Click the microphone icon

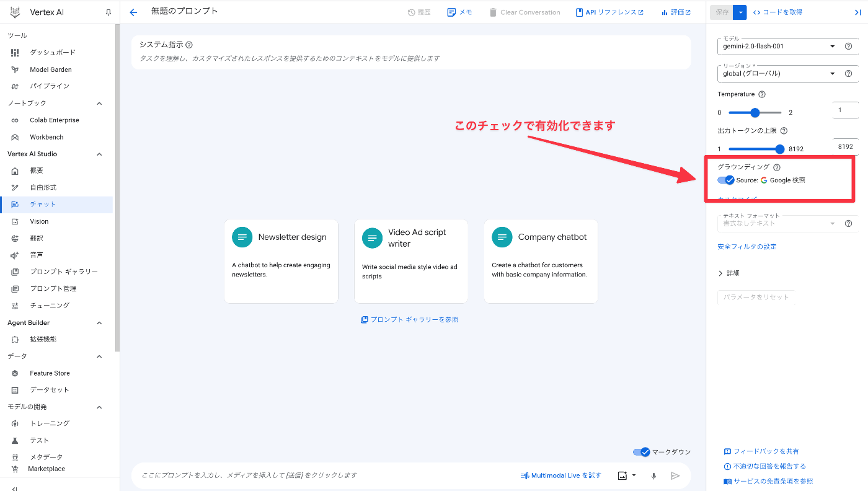click(653, 476)
